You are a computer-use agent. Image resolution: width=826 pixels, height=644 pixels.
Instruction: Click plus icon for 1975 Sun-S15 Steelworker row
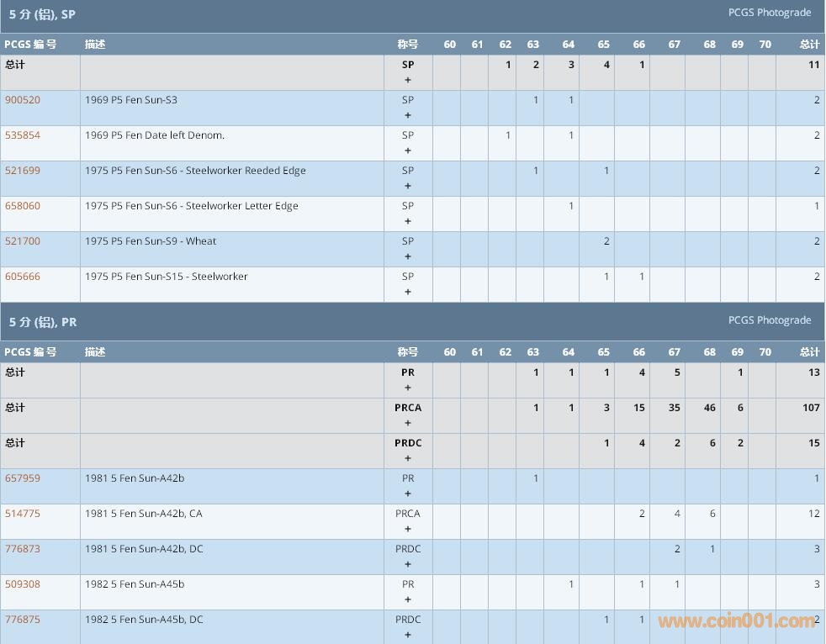408,293
